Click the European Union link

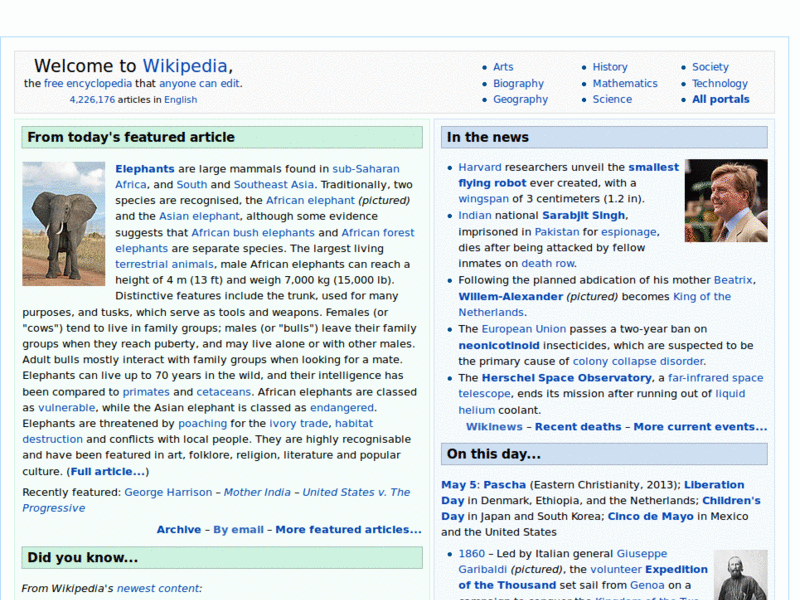point(524,329)
